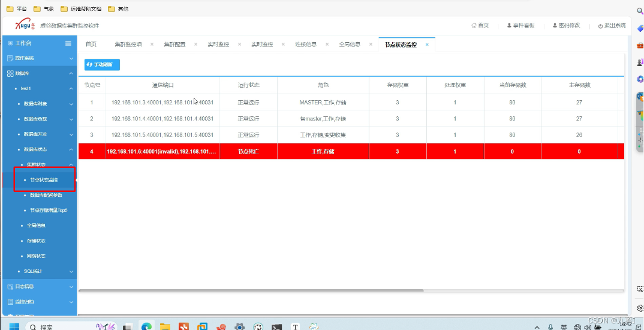Click the home icon beside top-right 首页
Screen dimensions: 644x330
[x=474, y=25]
